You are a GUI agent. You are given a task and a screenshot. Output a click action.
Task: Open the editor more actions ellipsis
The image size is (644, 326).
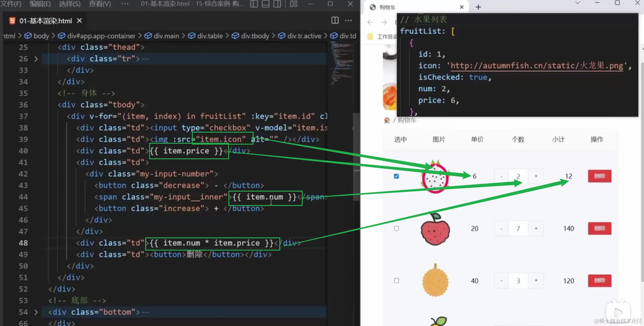coord(348,20)
